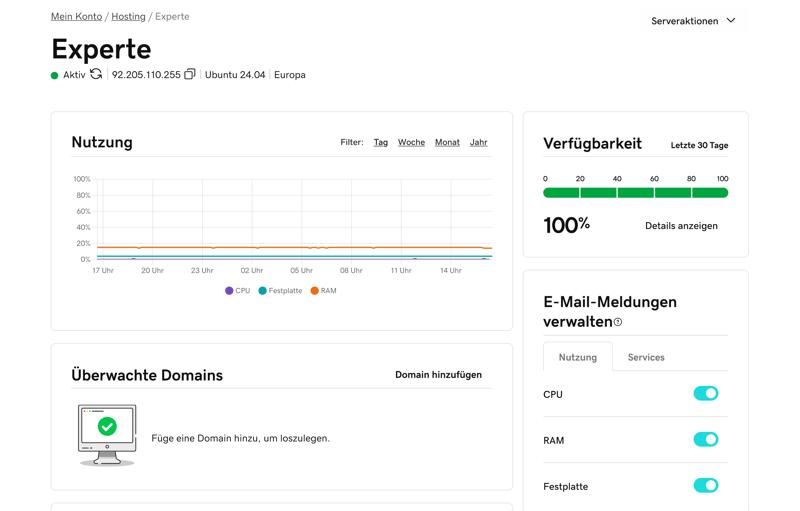Disable CPU email notifications toggle
This screenshot has height=511, width=800.
(705, 394)
